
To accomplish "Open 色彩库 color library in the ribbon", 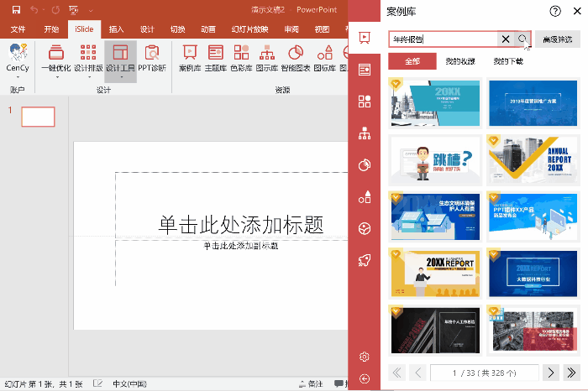I will tap(241, 59).
